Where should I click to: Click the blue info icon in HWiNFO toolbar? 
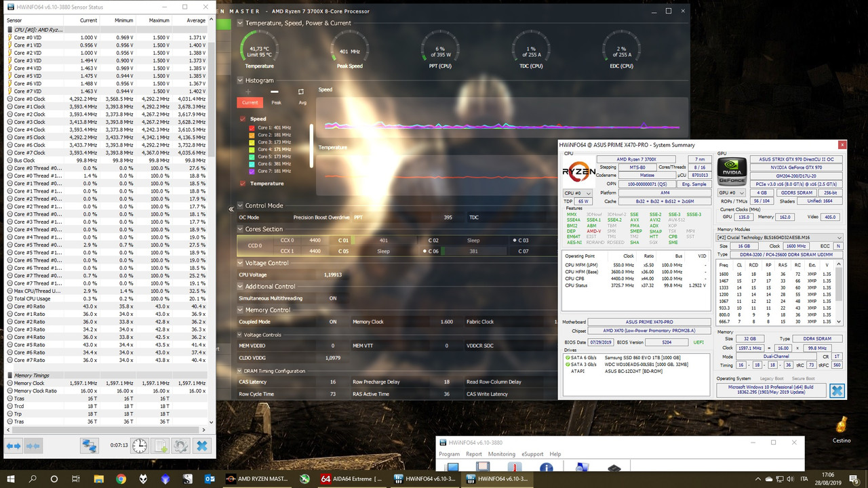546,467
